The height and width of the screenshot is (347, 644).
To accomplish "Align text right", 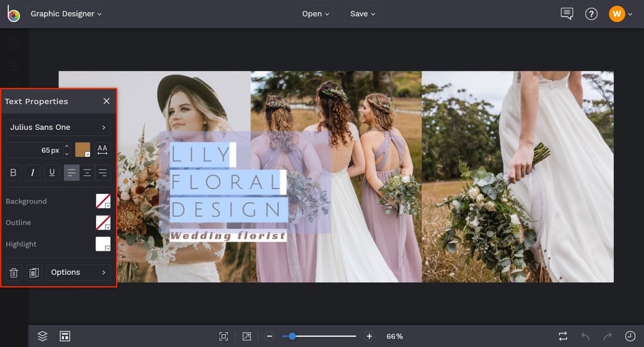I will [103, 173].
